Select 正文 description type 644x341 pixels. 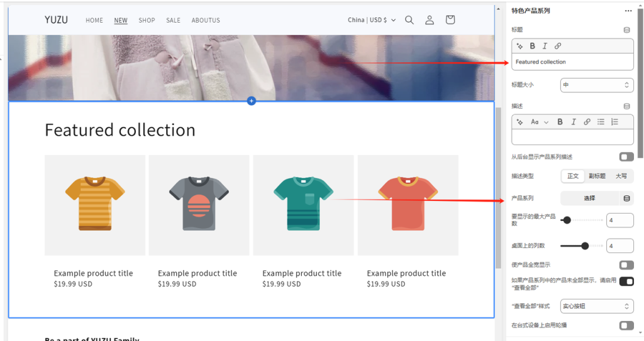click(573, 176)
